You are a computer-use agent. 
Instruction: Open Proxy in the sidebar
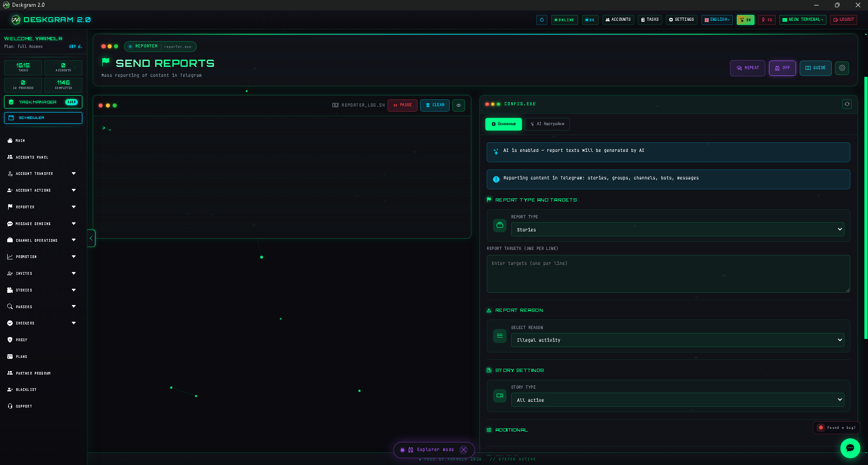43,340
